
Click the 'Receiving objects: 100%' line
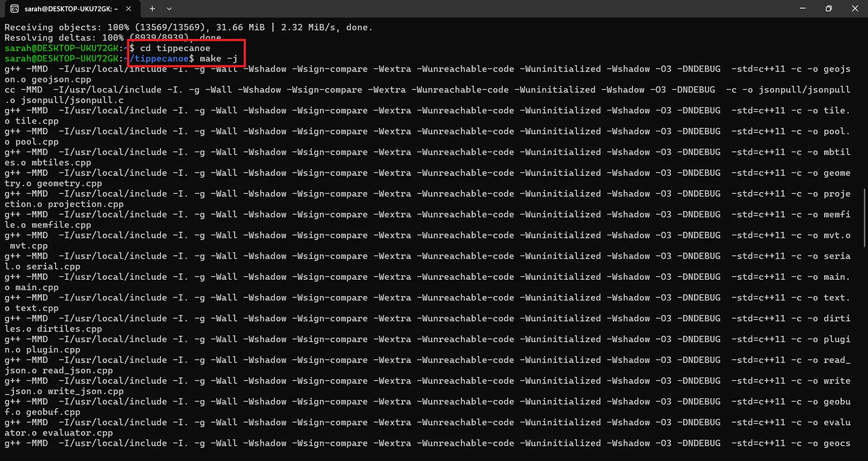[188, 28]
